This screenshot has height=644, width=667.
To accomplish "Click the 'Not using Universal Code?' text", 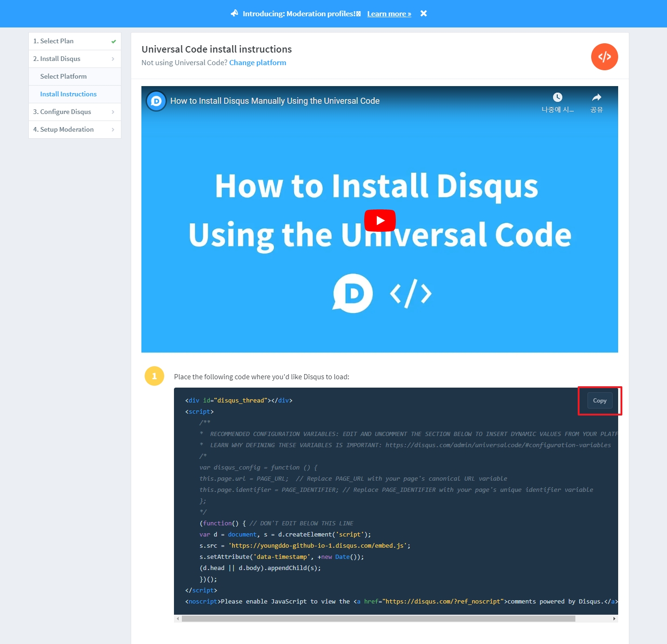I will click(x=184, y=63).
